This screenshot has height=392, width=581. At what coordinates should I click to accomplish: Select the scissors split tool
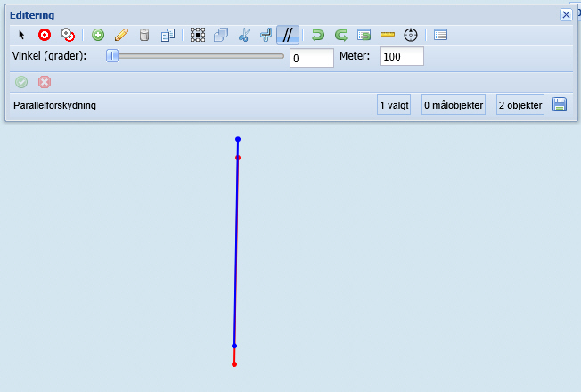click(x=244, y=36)
